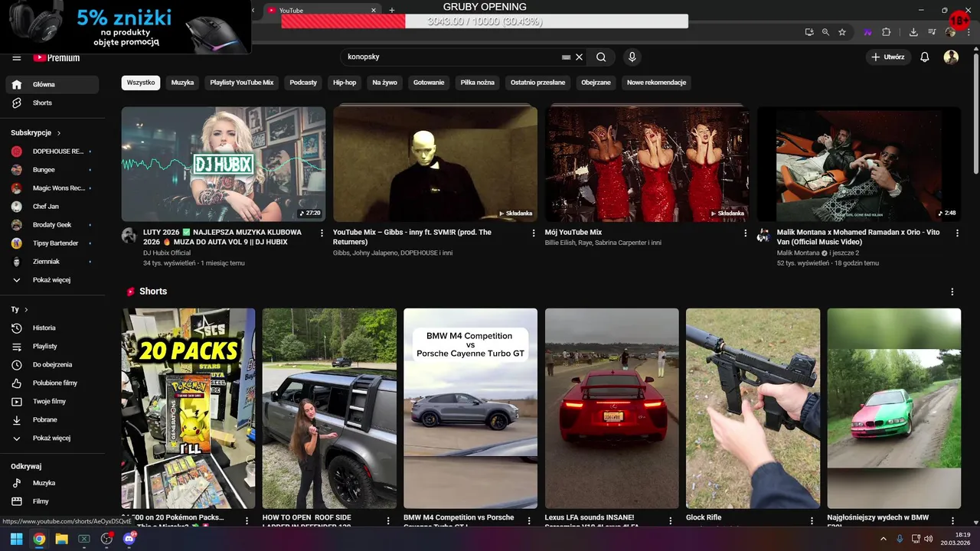Open Pobrane downloads in the sidebar
Screen dimensions: 980x551
[52, 419]
